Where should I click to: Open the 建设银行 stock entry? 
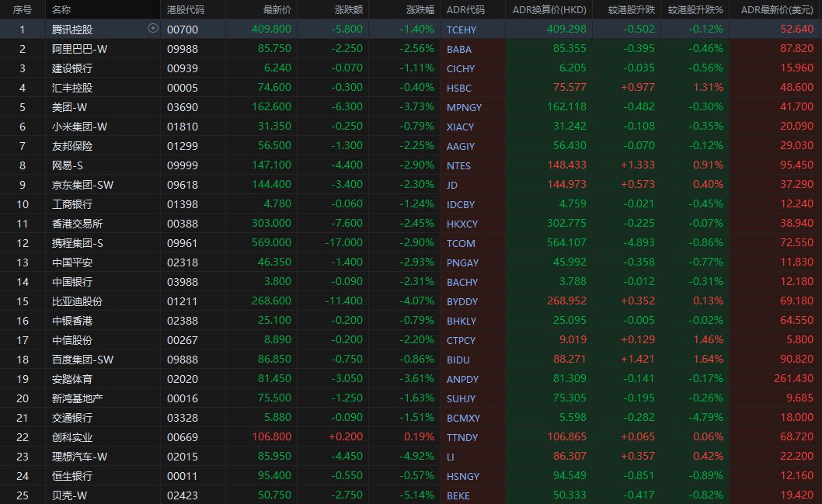point(71,68)
